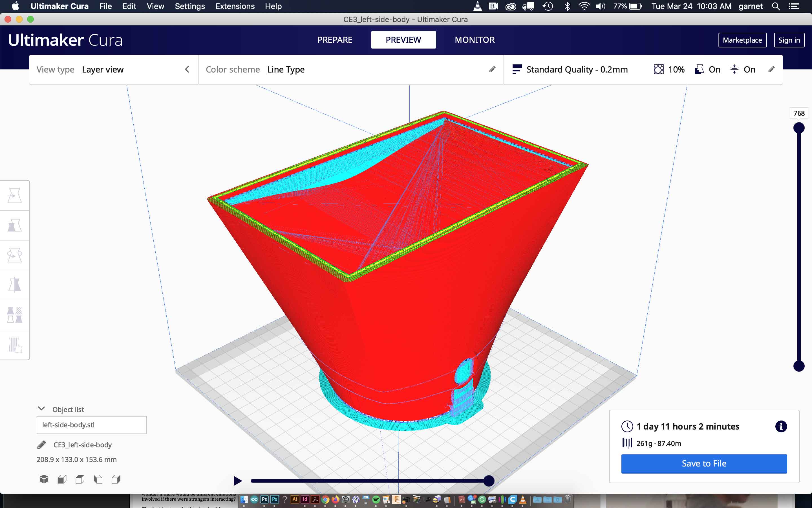This screenshot has width=812, height=508.
Task: Click the infill 10% icon
Action: pyautogui.click(x=659, y=69)
